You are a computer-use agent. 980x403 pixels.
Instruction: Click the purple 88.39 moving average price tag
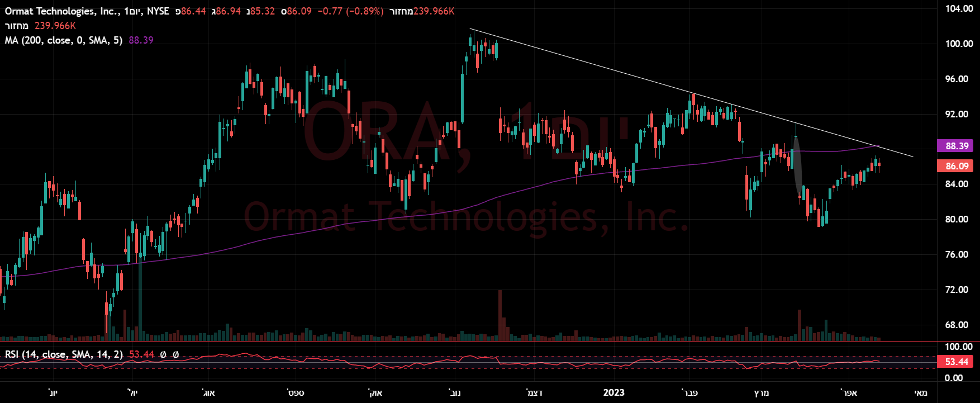[x=957, y=146]
